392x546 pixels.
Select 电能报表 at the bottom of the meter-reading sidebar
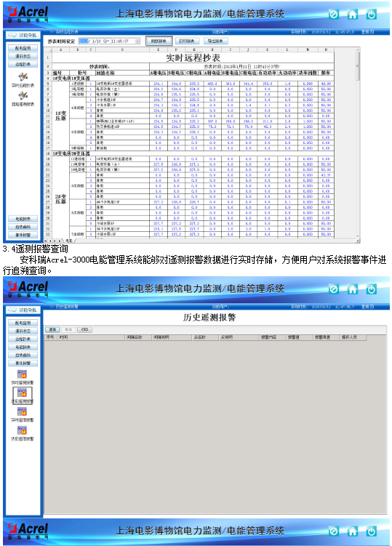click(x=23, y=219)
